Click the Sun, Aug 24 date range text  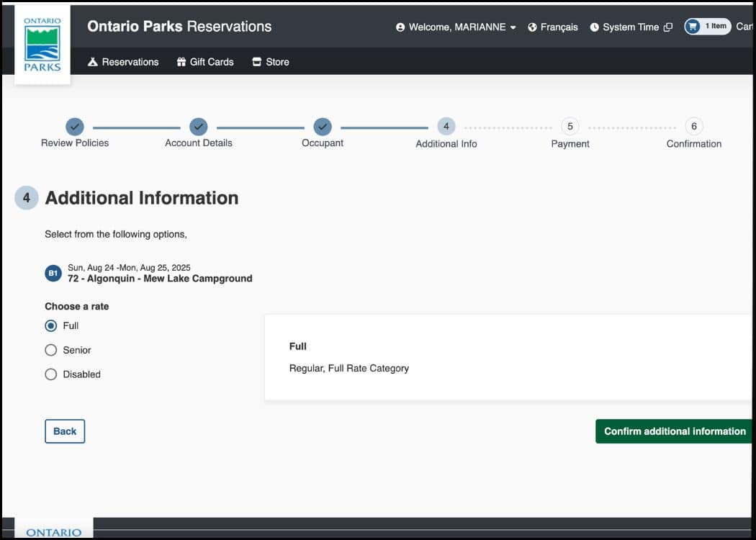129,268
